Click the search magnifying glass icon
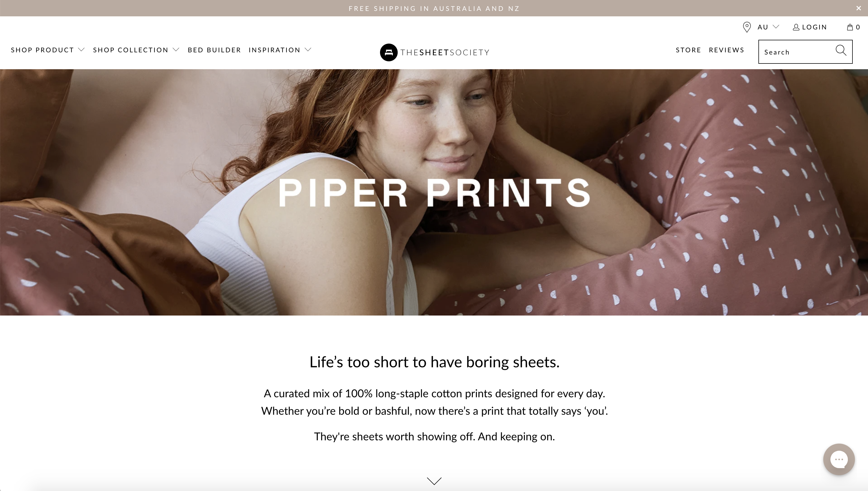 (x=841, y=51)
